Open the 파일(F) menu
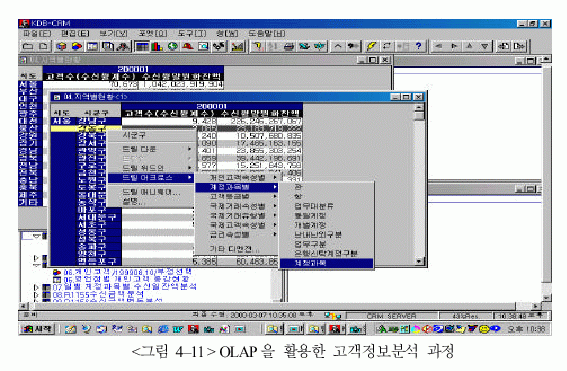Screen dimensions: 567x371 (37, 34)
